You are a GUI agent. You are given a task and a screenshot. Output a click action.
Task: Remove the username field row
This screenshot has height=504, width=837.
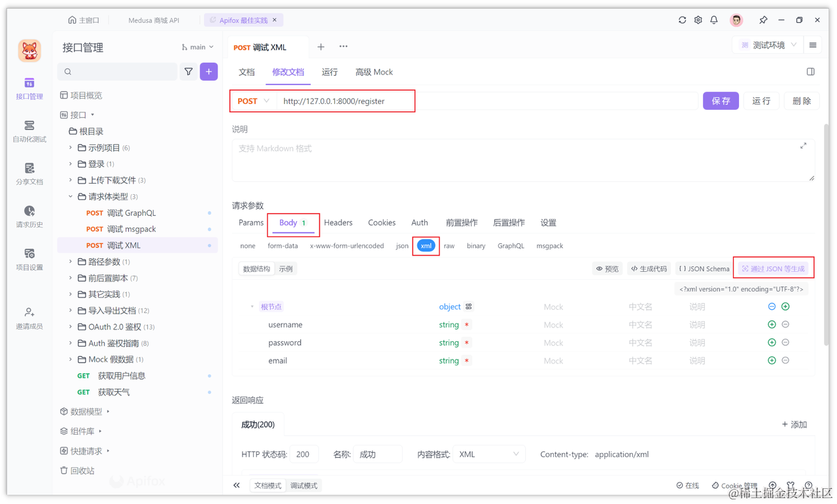click(x=785, y=325)
